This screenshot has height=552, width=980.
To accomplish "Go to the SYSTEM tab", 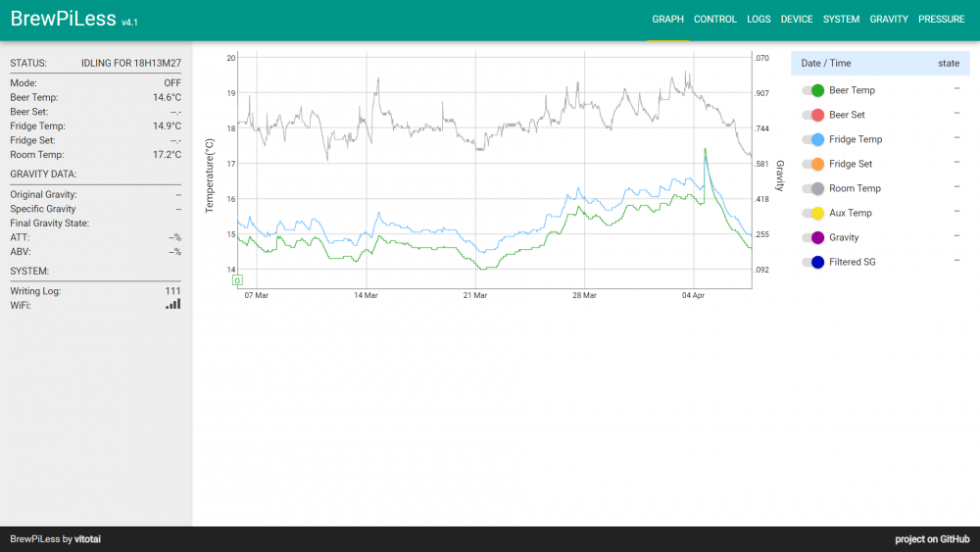I will pyautogui.click(x=841, y=20).
